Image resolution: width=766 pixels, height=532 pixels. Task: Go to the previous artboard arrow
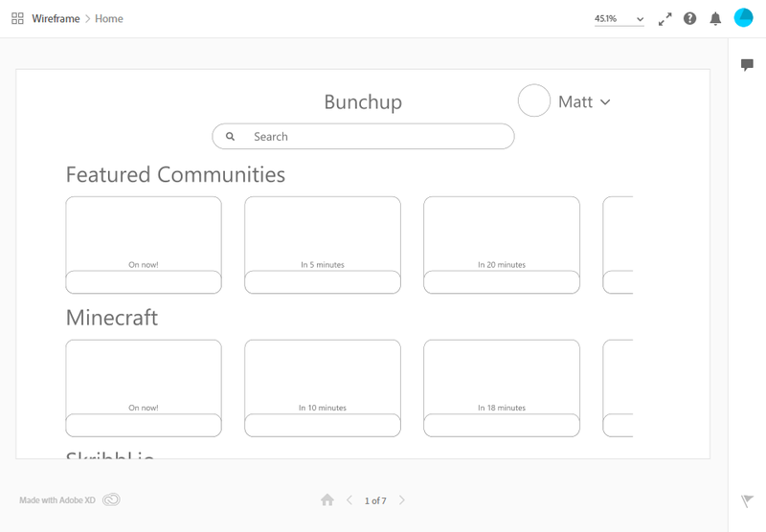coord(349,500)
